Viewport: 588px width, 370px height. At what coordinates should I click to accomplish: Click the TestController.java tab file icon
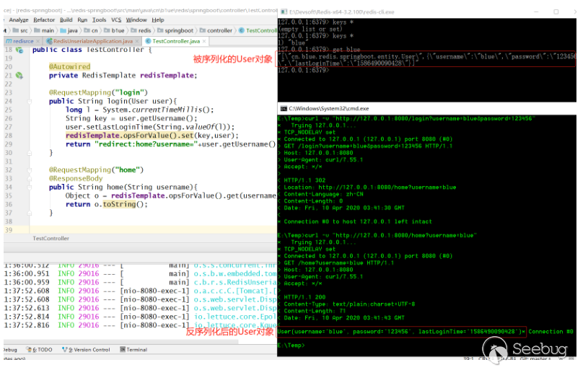point(147,41)
